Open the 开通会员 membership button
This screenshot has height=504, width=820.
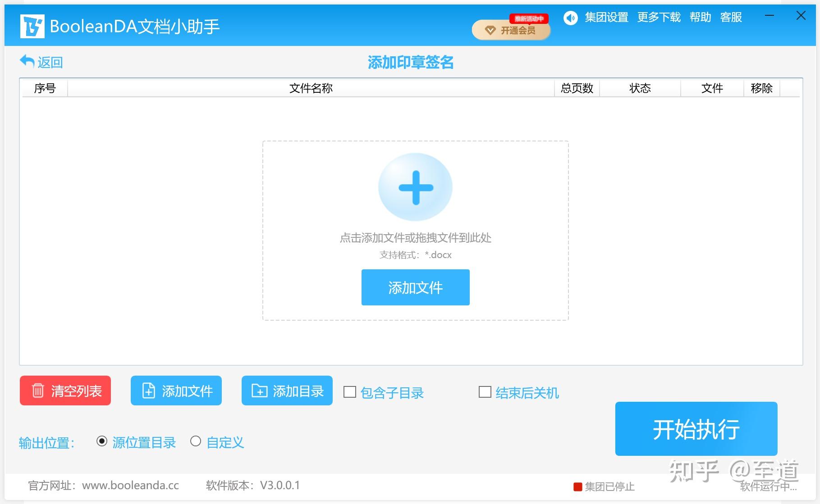pyautogui.click(x=511, y=30)
